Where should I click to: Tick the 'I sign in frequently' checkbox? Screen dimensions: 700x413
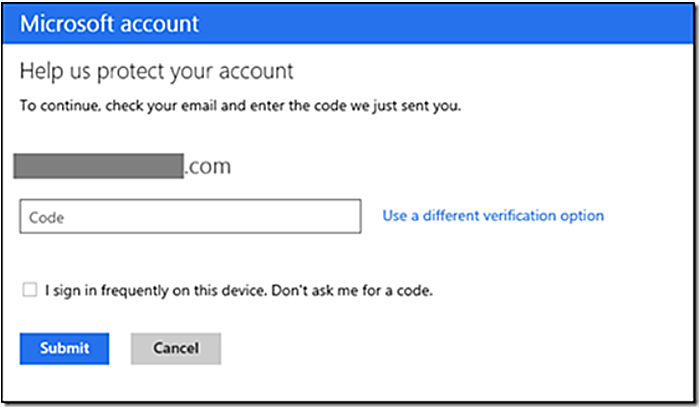30,290
